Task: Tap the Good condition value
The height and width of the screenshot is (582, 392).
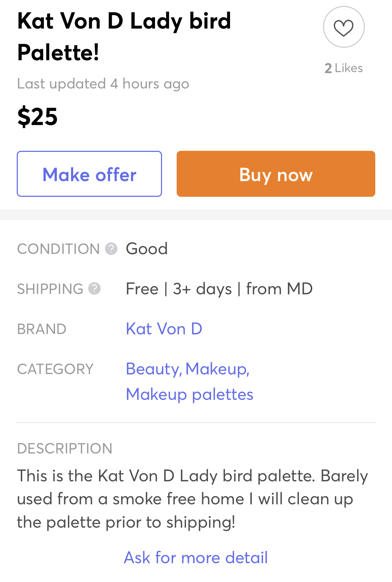Action: pyautogui.click(x=147, y=249)
